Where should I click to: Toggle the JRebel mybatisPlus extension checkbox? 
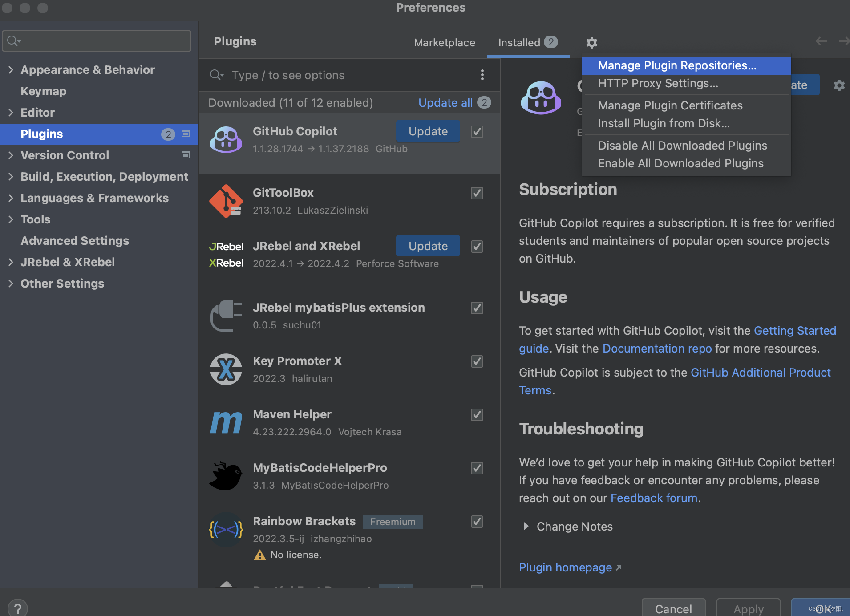(477, 308)
